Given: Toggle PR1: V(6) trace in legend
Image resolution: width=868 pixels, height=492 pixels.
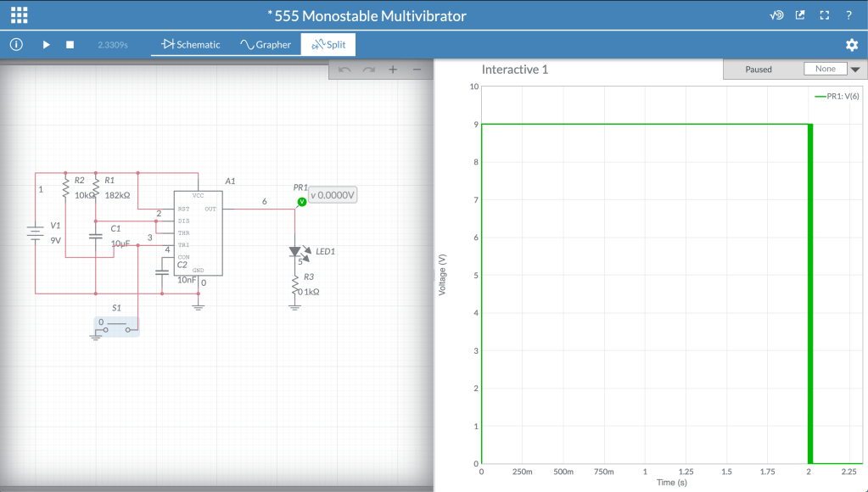Looking at the screenshot, I should coord(837,97).
